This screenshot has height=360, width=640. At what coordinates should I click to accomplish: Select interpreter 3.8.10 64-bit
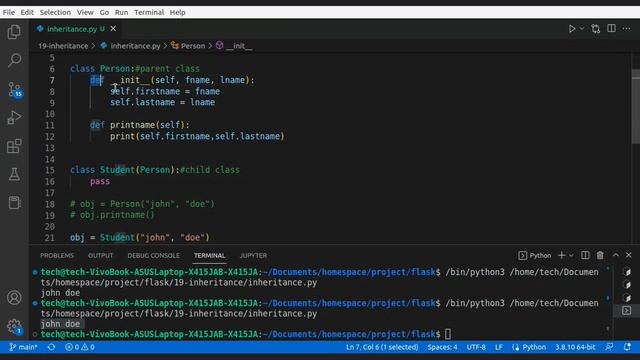[x=575, y=347]
